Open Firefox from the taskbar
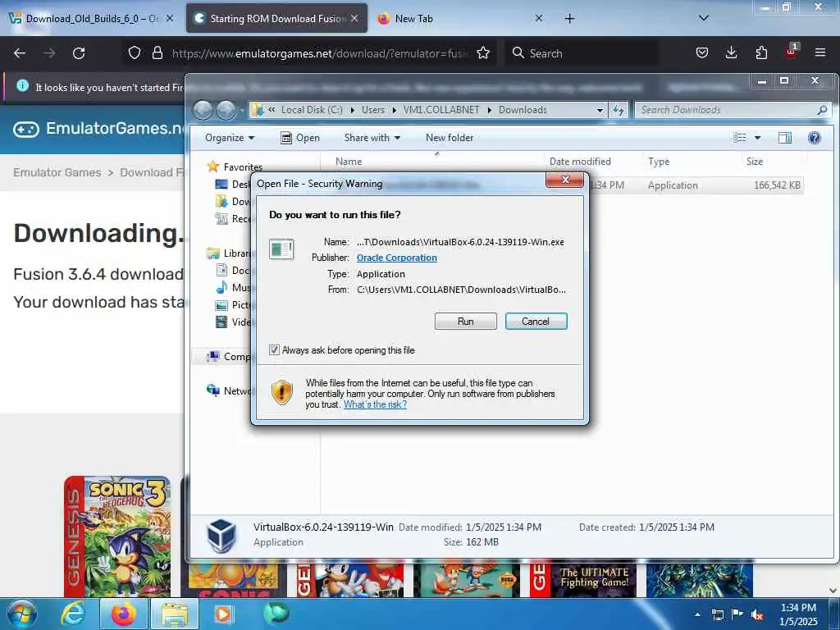The height and width of the screenshot is (630, 840). click(123, 614)
